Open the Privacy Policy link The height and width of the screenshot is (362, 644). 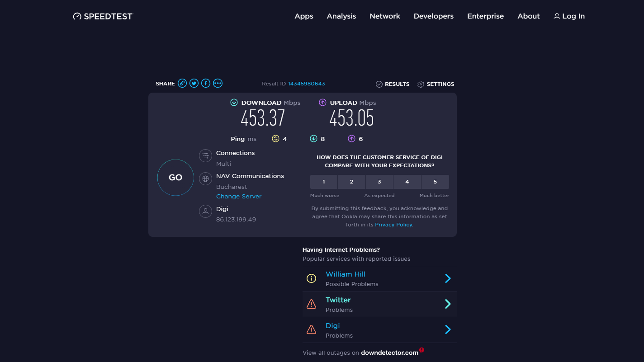point(393,225)
